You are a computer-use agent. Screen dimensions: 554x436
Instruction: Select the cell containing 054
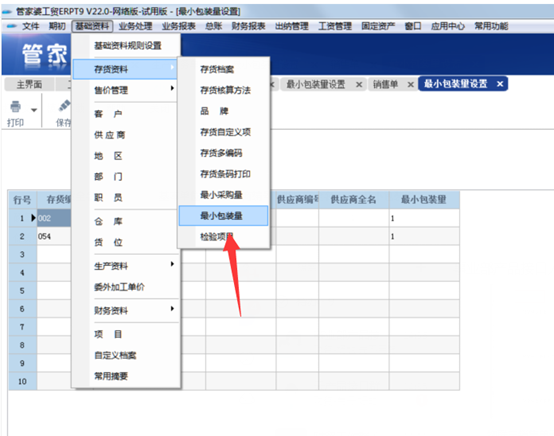tap(54, 236)
